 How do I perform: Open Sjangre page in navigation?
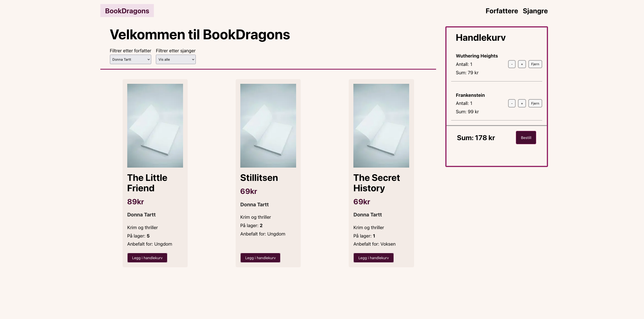[x=535, y=11]
